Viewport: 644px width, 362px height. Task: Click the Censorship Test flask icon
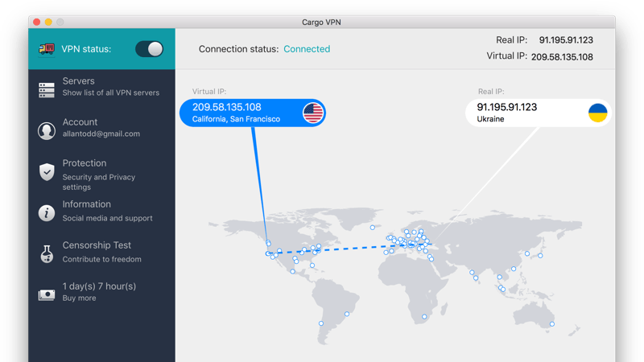tap(47, 253)
